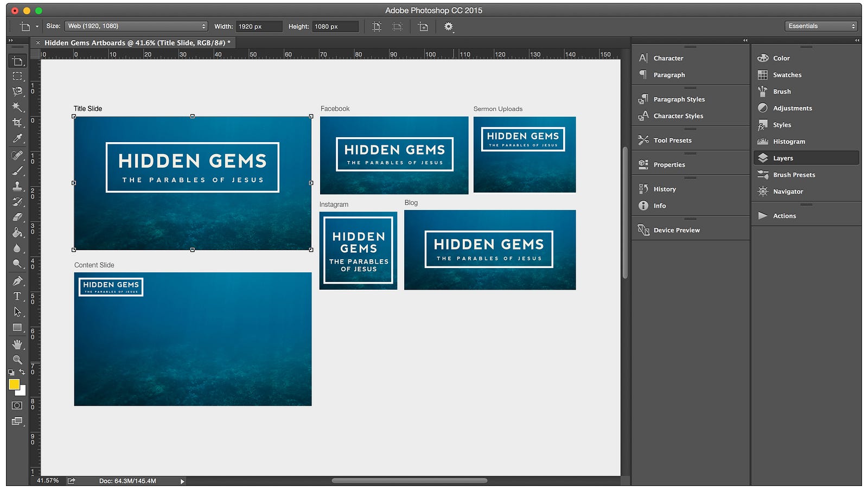The width and height of the screenshot is (868, 492).
Task: Select the Eraser tool
Action: [17, 217]
